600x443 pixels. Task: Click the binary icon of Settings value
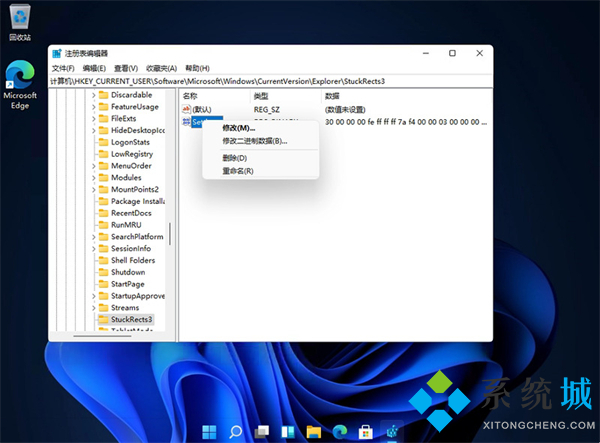(186, 122)
